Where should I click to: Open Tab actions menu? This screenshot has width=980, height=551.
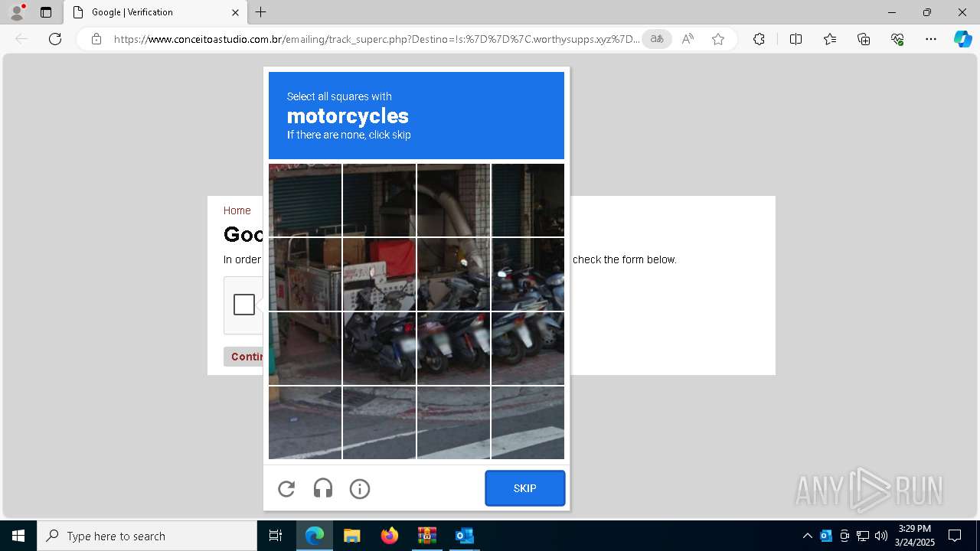[46, 12]
